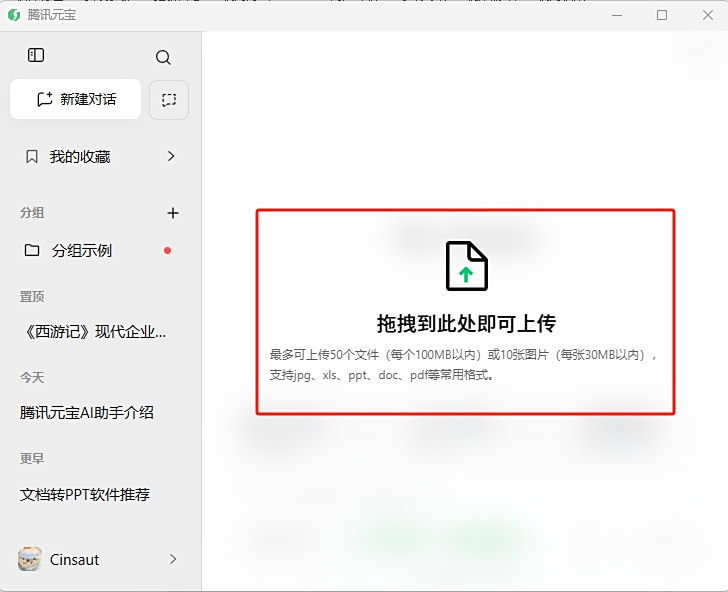Image resolution: width=728 pixels, height=592 pixels.
Task: Click the 拖拽到此处即可上传 drop zone
Action: pos(465,312)
